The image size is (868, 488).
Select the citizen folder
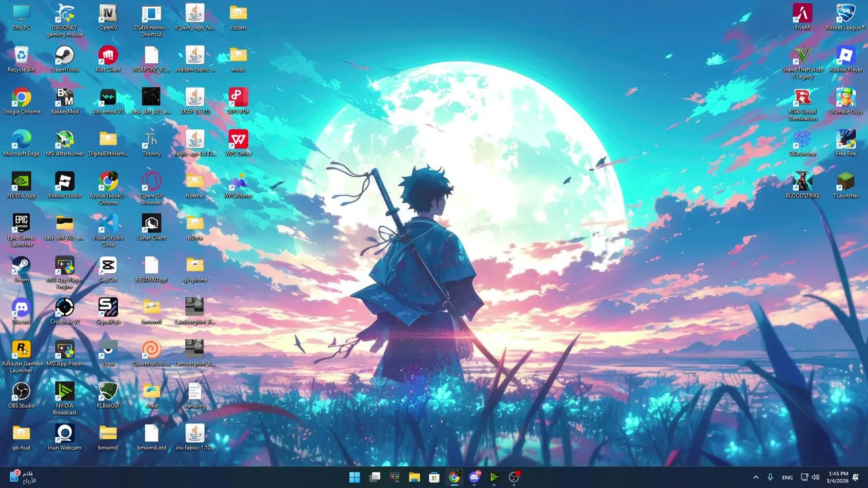(x=238, y=18)
